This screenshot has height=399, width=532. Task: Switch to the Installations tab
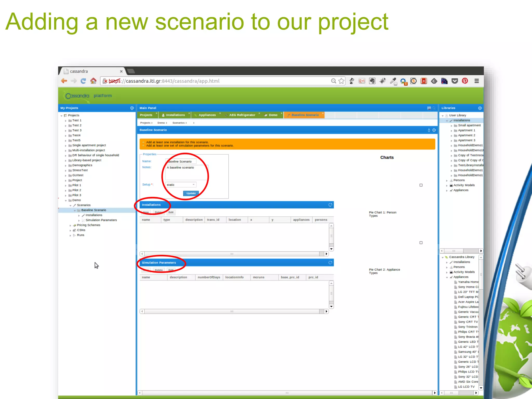pyautogui.click(x=175, y=115)
